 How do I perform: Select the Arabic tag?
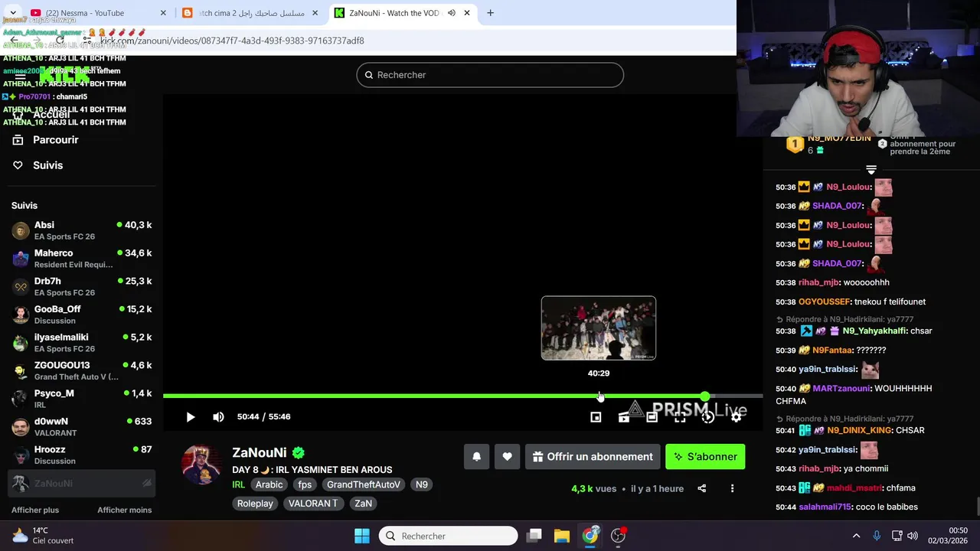[269, 484]
